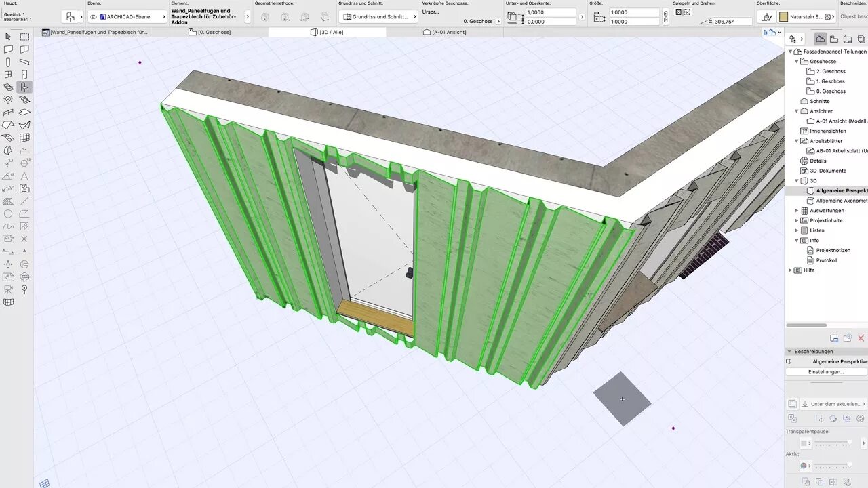This screenshot has height=488, width=868.
Task: Open the View Map in Navigator
Action: click(x=834, y=39)
